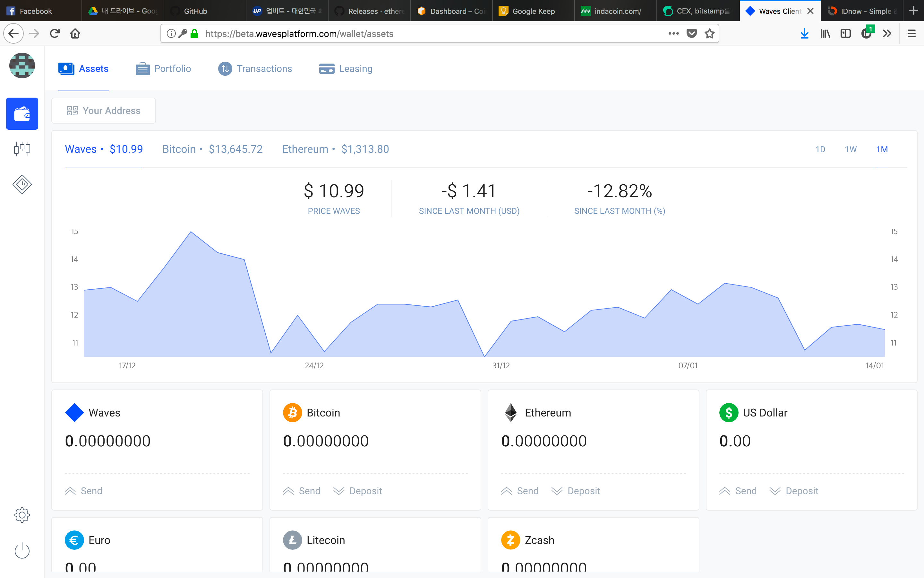Click the orange Bitcoin asset icon
924x578 pixels.
point(293,413)
